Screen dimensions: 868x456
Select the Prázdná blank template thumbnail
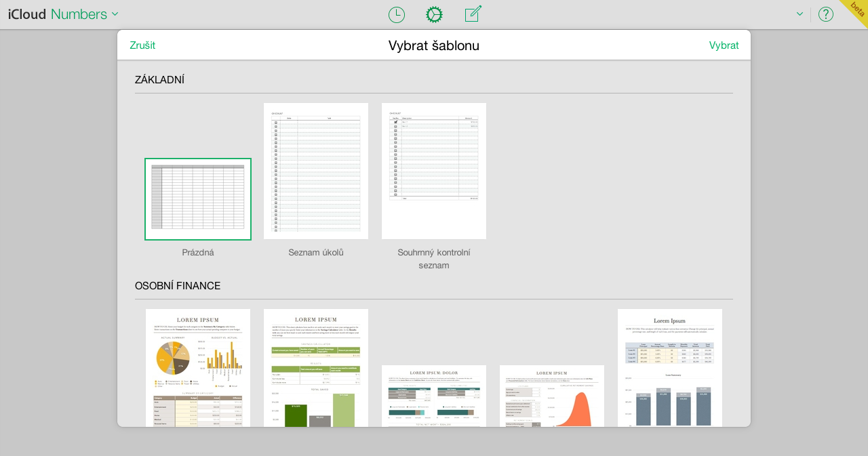pyautogui.click(x=198, y=199)
